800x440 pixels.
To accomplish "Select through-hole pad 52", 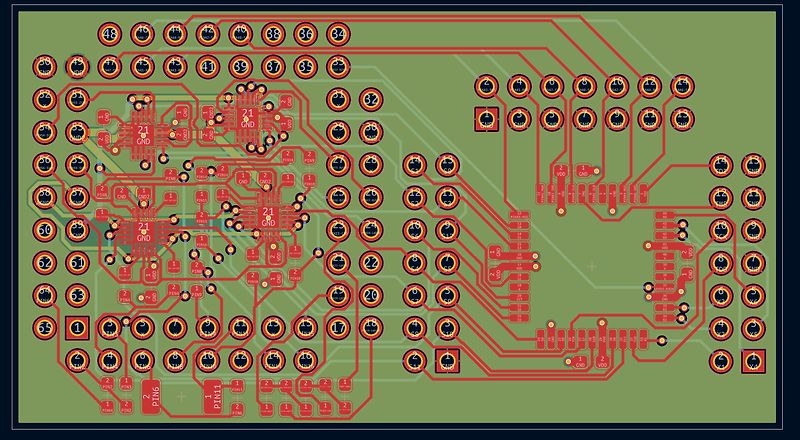I will 44,100.
